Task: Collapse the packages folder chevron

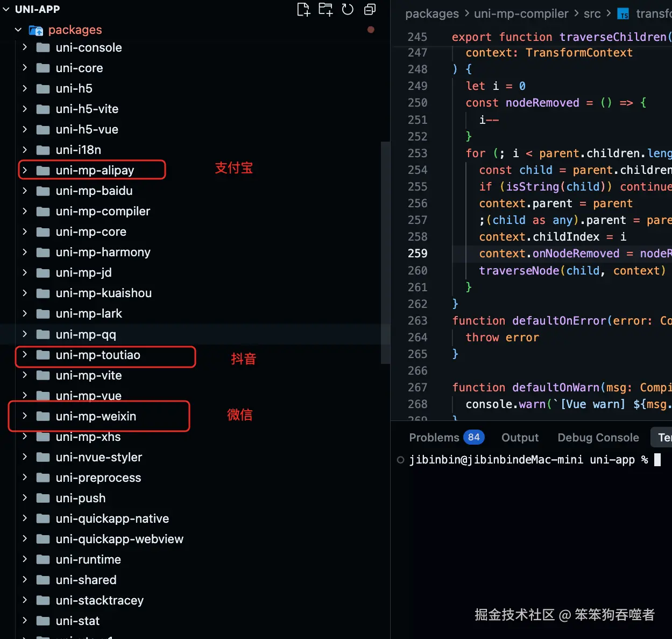Action: [x=18, y=30]
